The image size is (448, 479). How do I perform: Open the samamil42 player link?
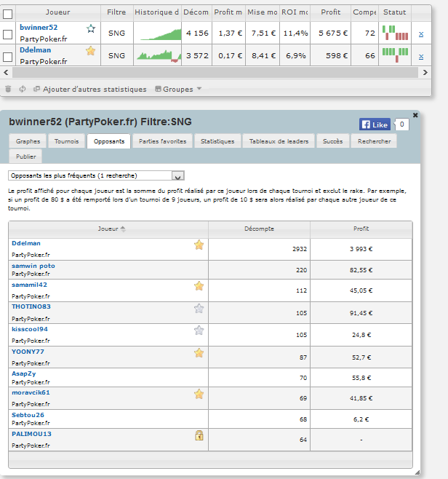(29, 285)
